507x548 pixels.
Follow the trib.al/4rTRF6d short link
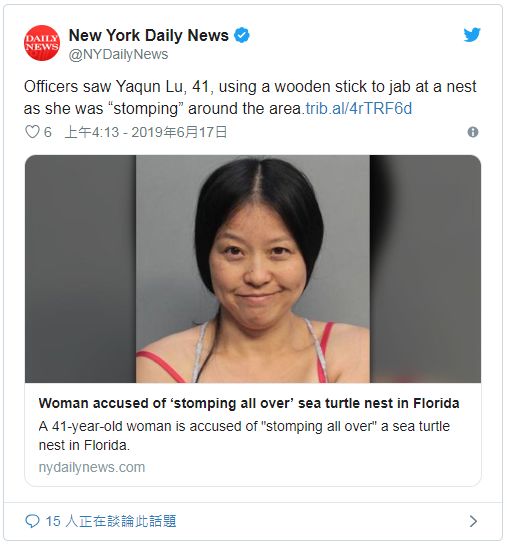359,108
